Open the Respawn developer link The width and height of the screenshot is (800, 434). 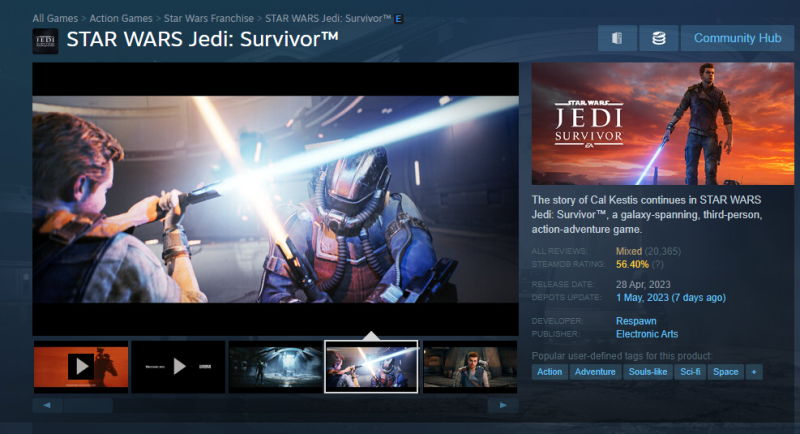click(636, 321)
